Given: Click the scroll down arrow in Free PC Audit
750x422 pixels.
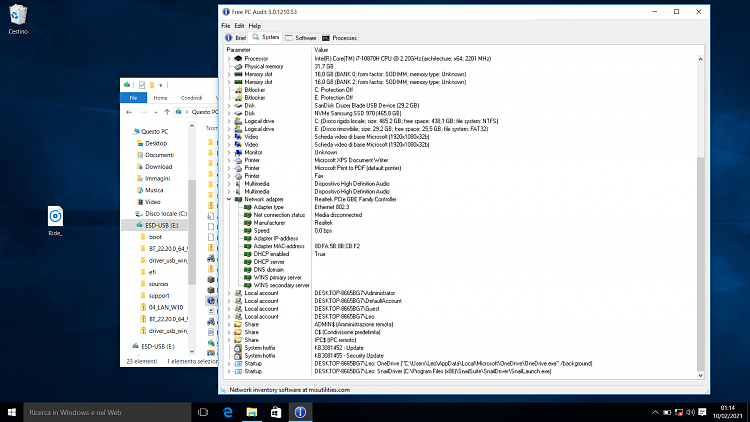Looking at the screenshot, I should 700,376.
